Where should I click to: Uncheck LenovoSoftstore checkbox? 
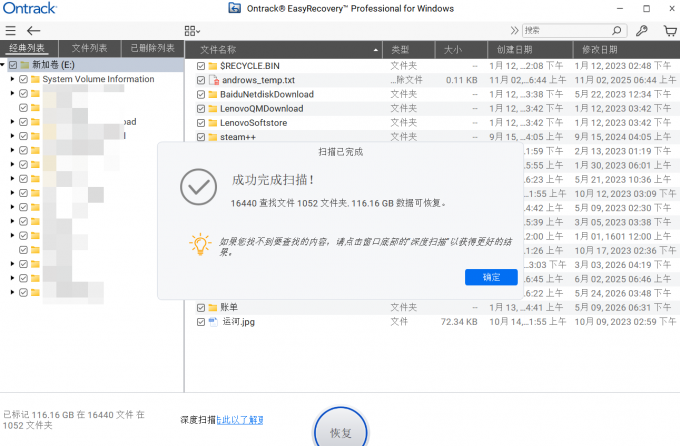(x=201, y=123)
